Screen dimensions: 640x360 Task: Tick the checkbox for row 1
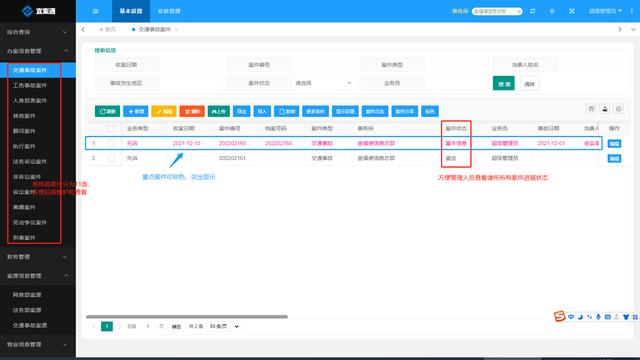[x=111, y=143]
